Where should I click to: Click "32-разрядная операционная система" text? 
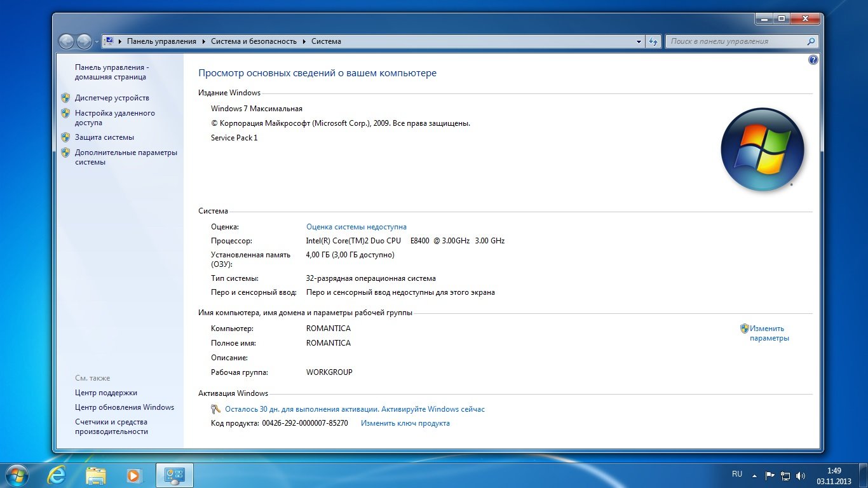tap(371, 278)
